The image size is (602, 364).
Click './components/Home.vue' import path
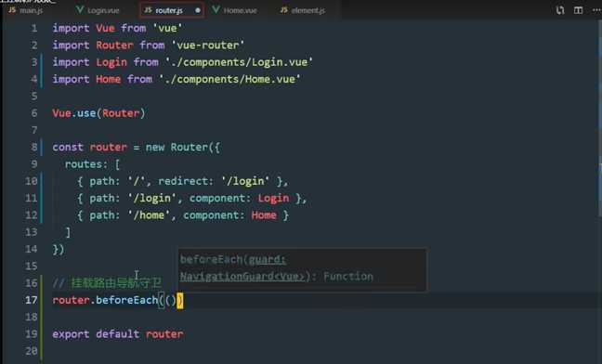pos(229,80)
